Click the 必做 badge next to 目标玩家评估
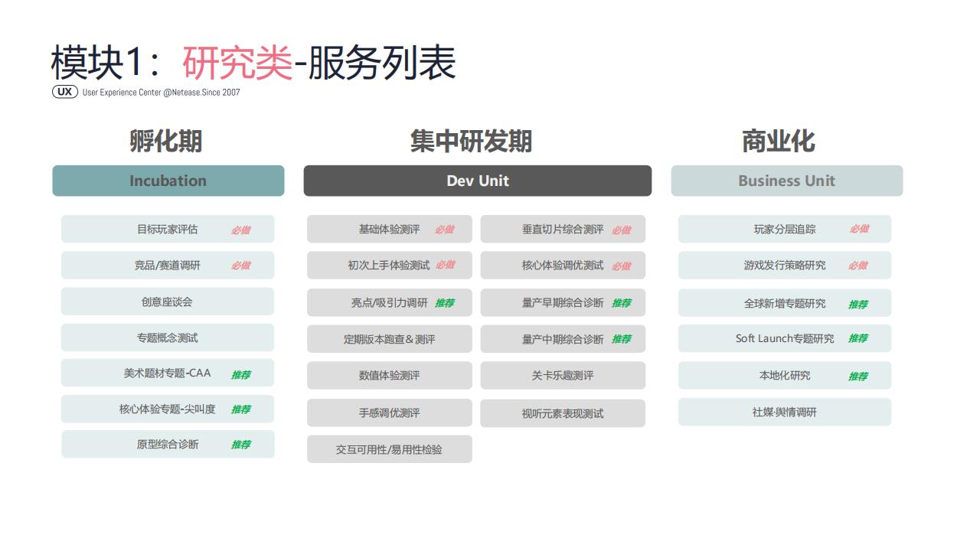The height and width of the screenshot is (551, 980). pos(241,229)
